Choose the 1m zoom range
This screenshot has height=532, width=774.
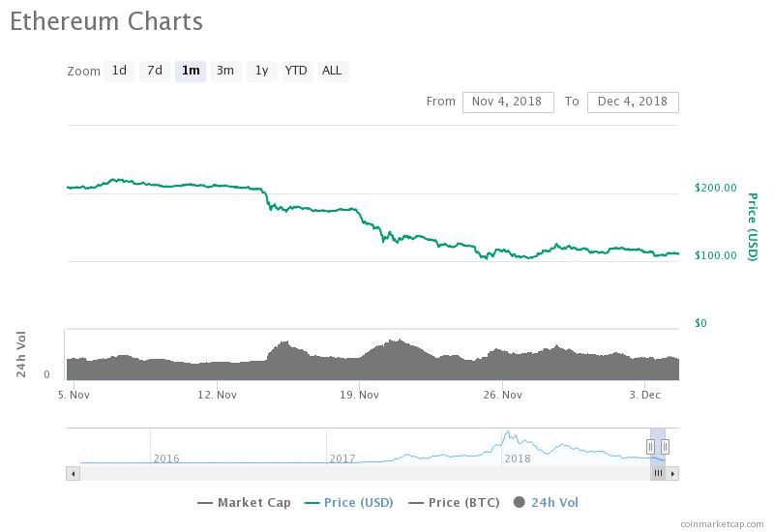coord(191,71)
